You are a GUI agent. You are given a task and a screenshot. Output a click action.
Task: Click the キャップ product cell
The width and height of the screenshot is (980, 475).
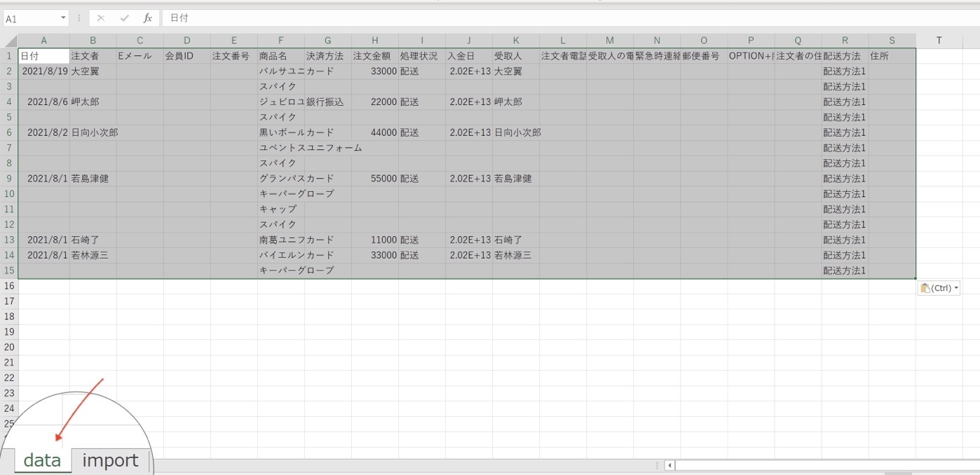pyautogui.click(x=281, y=209)
